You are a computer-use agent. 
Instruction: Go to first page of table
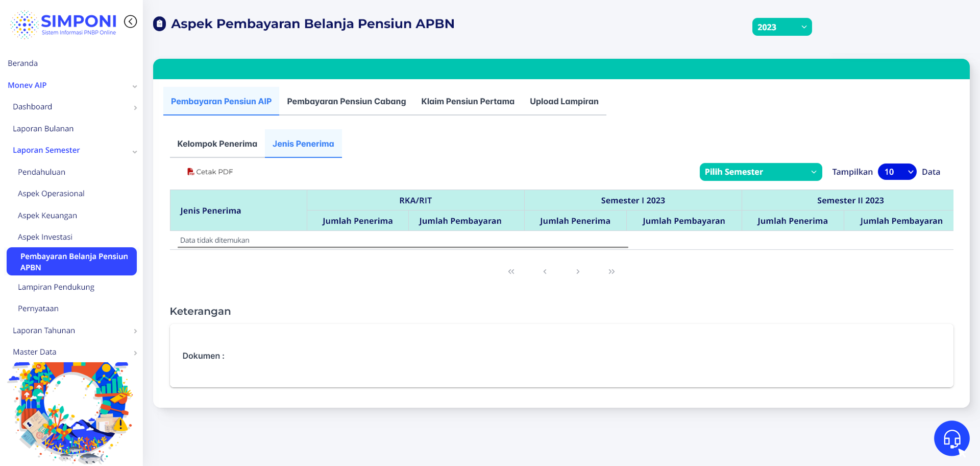pos(511,271)
